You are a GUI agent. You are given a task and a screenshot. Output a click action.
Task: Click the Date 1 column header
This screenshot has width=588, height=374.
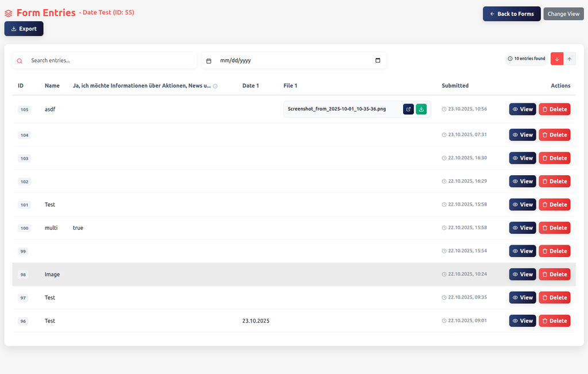[x=250, y=86]
